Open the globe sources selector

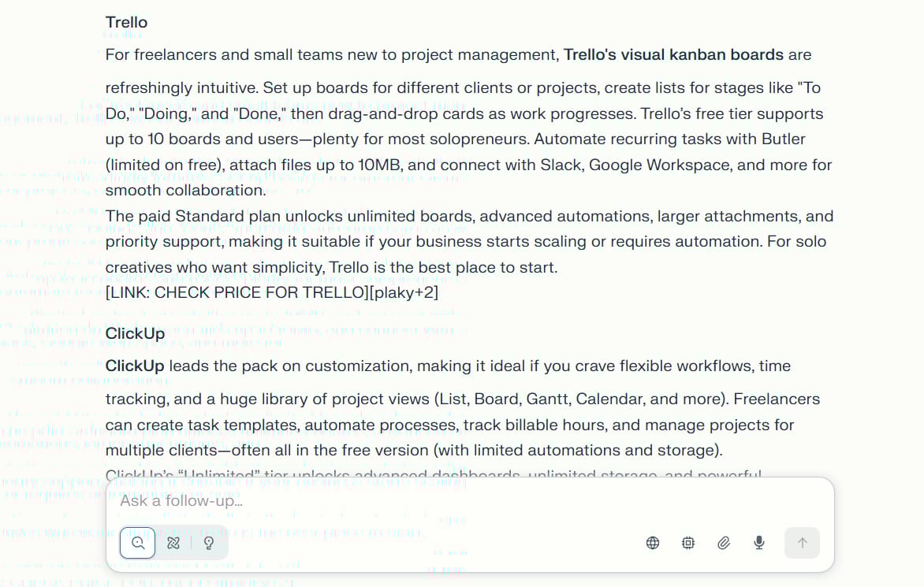652,543
